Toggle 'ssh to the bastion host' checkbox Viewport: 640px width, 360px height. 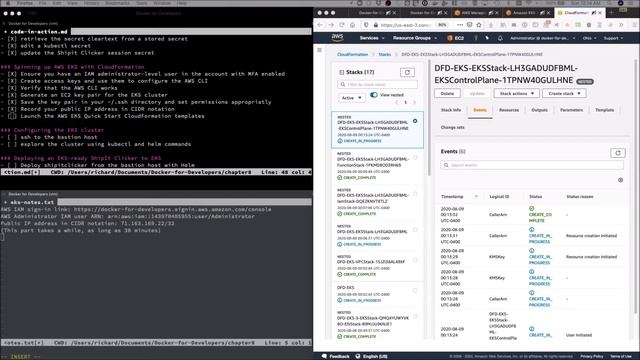click(x=12, y=137)
